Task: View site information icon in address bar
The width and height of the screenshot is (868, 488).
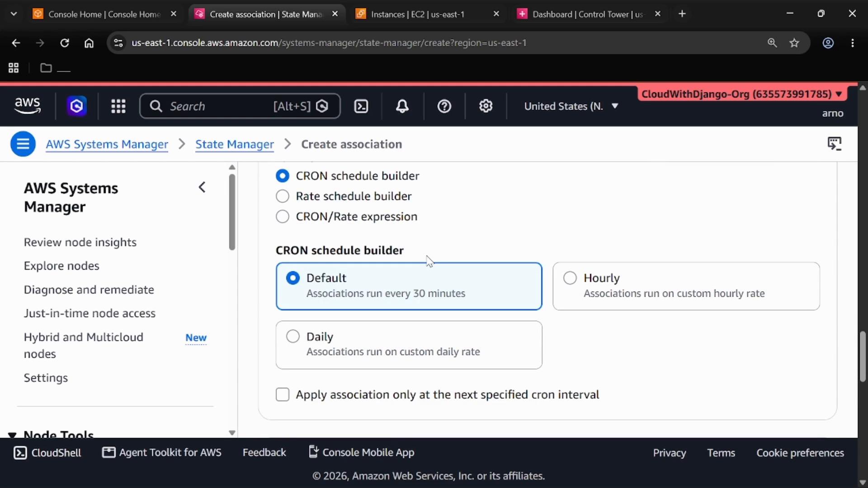Action: [x=118, y=43]
